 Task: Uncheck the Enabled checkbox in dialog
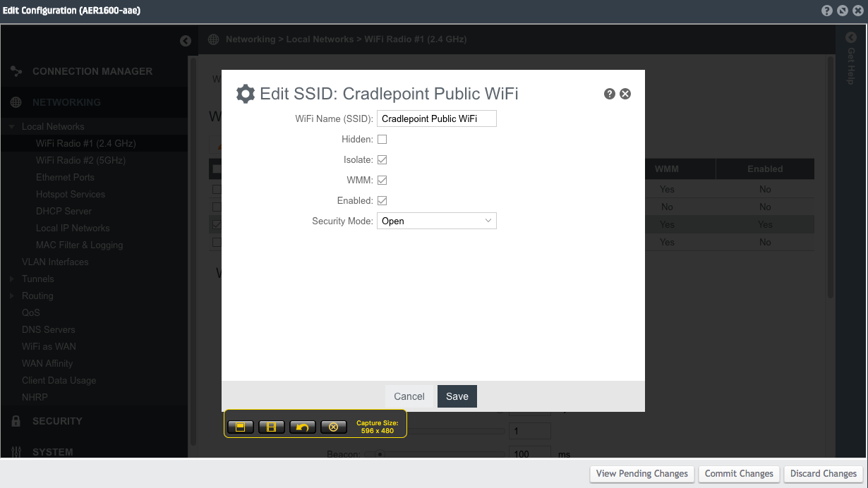point(382,201)
